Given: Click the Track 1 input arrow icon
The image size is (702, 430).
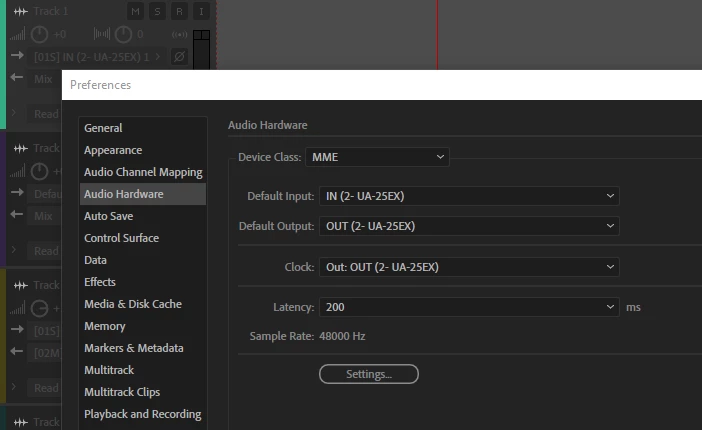Looking at the screenshot, I should tap(17, 55).
